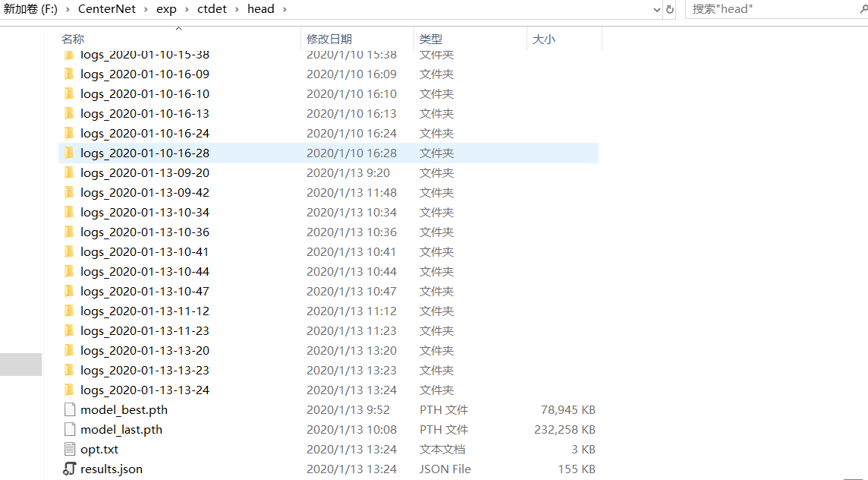868x480 pixels.
Task: Click the folder icon of logs_2020-01-13-13-24
Action: 70,390
